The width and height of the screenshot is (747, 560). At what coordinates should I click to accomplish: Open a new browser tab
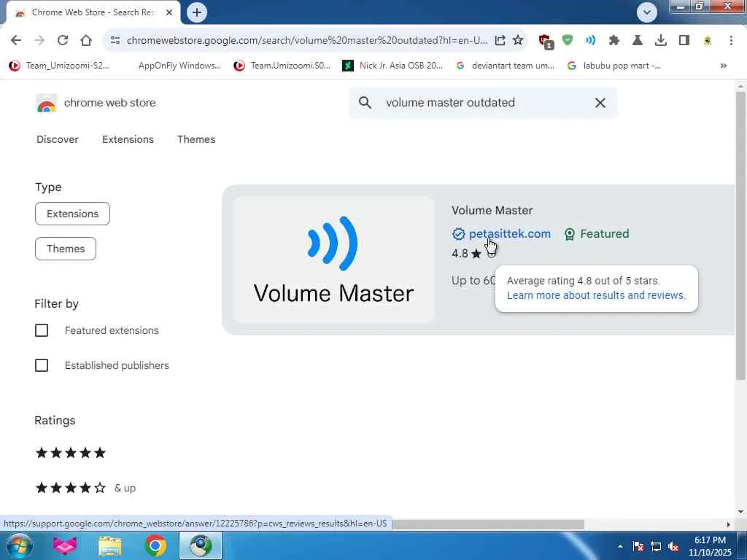(x=197, y=12)
